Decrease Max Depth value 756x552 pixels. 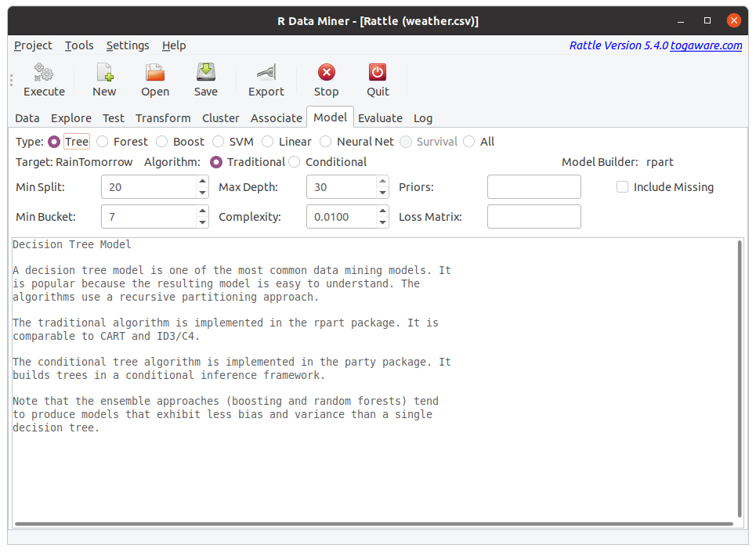tap(383, 193)
